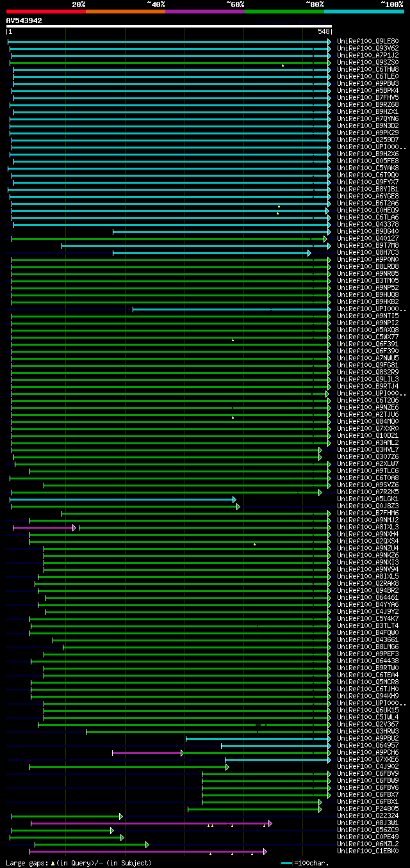This screenshot has width=410, height=868.
Task: Select label UniRef100_Q3HVL7
Action: coord(368,450)
